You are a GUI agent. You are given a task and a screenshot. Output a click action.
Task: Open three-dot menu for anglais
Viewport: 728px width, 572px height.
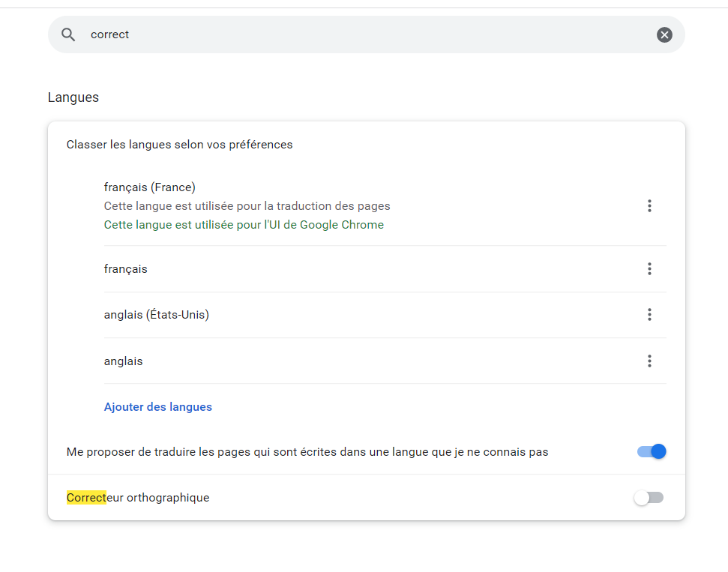[649, 361]
